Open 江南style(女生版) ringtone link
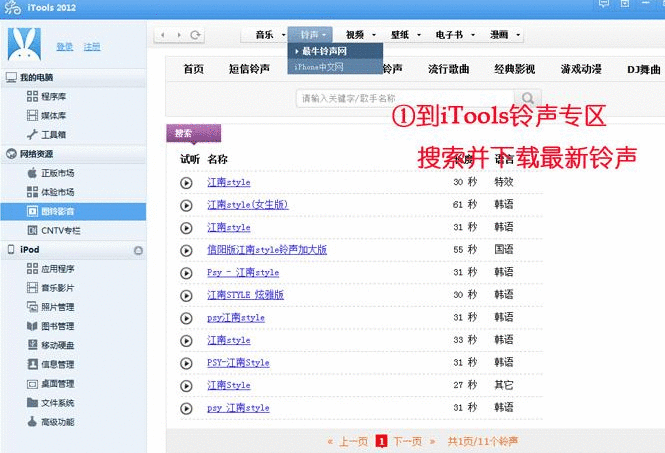This screenshot has width=665, height=453. pos(248,205)
